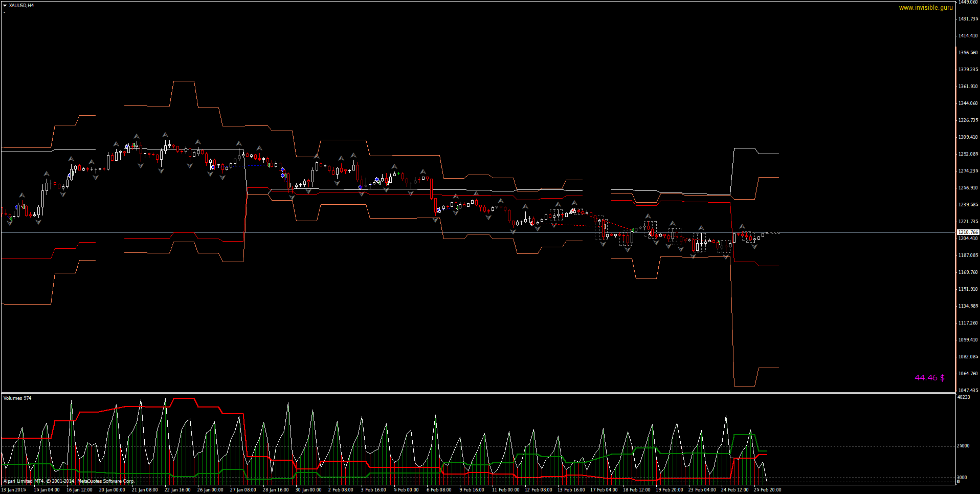The image size is (980, 494).
Task: Click price axis value 1431.735
Action: coord(968,19)
